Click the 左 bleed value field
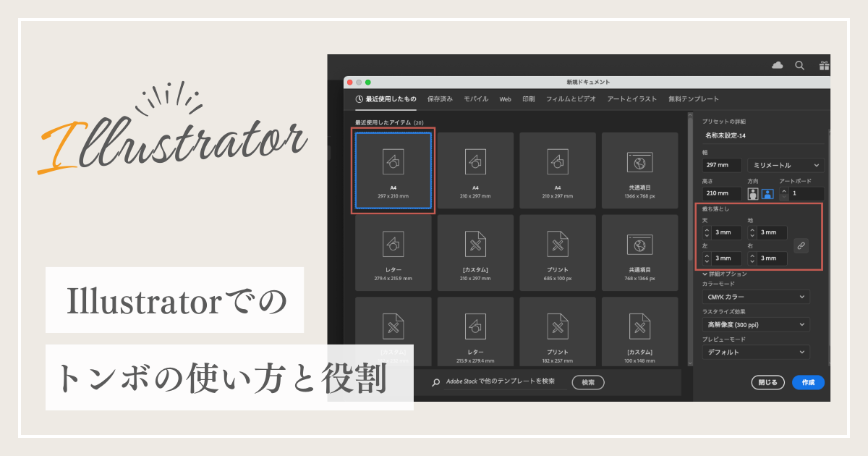868x456 pixels. tap(726, 258)
